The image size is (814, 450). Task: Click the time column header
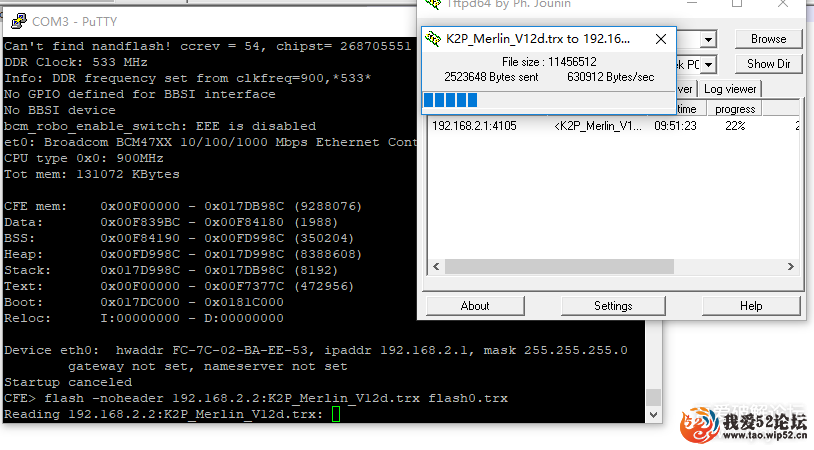(x=689, y=109)
